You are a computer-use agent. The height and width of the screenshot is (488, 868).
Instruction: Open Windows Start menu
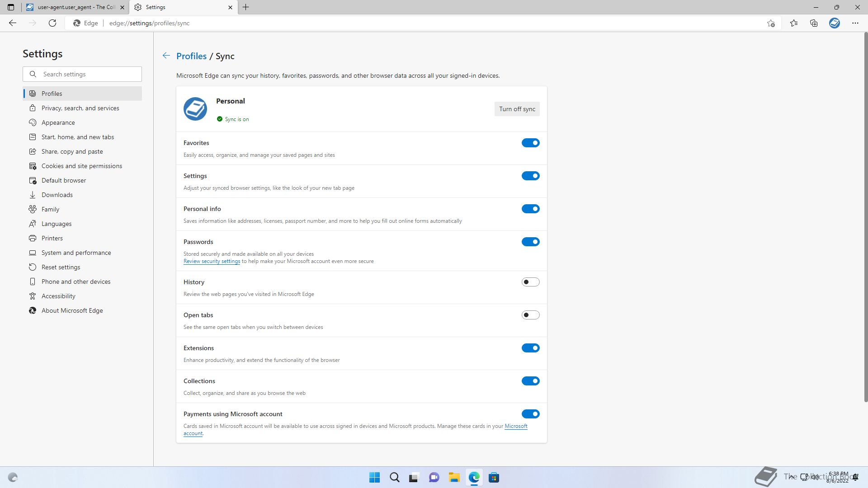click(374, 478)
